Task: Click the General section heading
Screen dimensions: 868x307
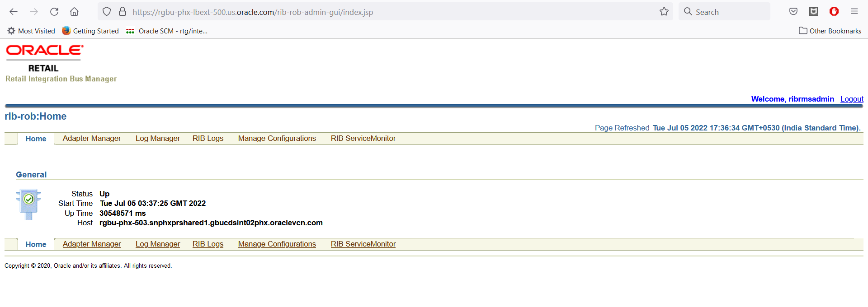Action: pyautogui.click(x=31, y=174)
